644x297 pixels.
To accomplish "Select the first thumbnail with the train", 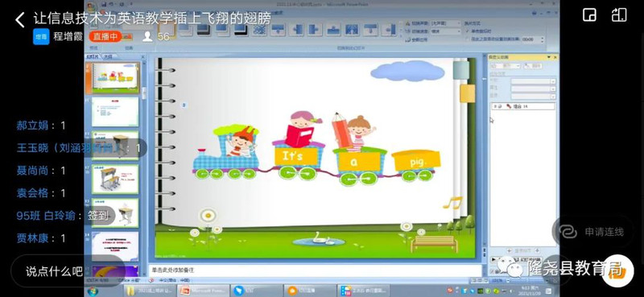I will point(115,77).
